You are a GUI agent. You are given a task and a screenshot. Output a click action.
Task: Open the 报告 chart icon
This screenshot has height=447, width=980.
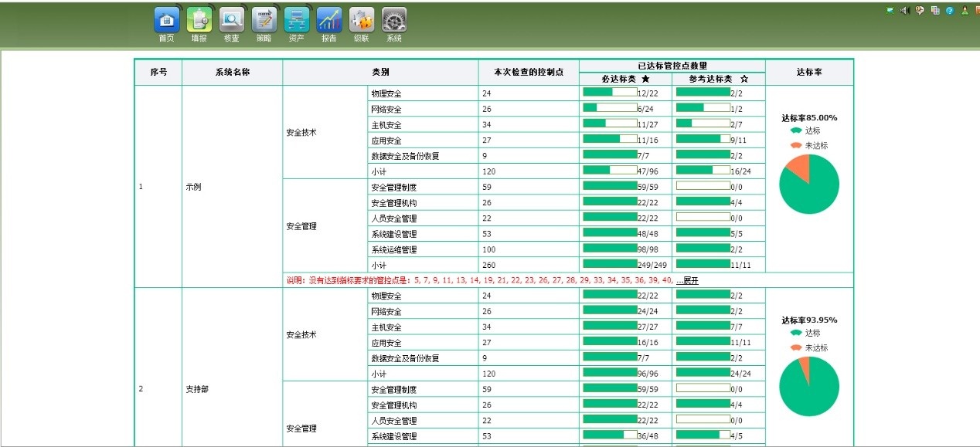coord(329,21)
